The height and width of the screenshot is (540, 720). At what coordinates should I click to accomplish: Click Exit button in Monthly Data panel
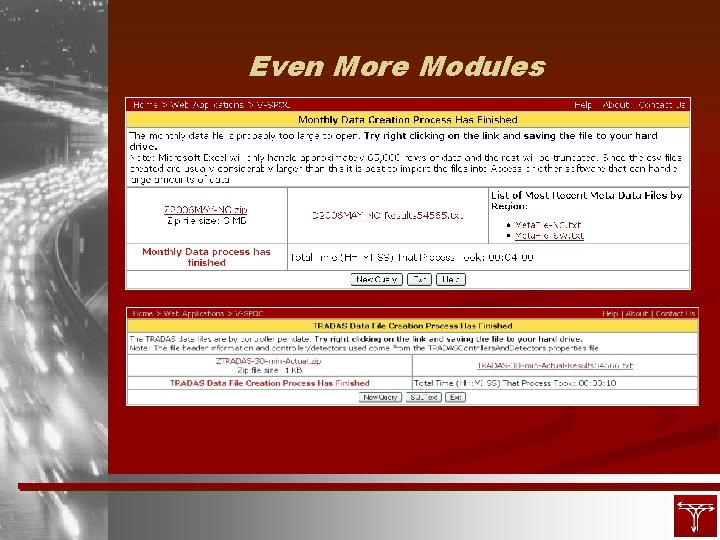419,279
